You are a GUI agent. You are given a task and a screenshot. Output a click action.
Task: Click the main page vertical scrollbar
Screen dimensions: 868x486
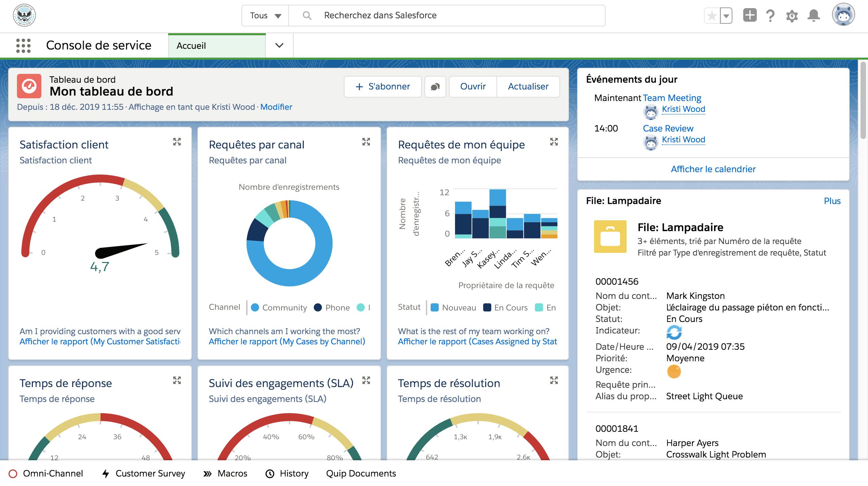[x=864, y=100]
